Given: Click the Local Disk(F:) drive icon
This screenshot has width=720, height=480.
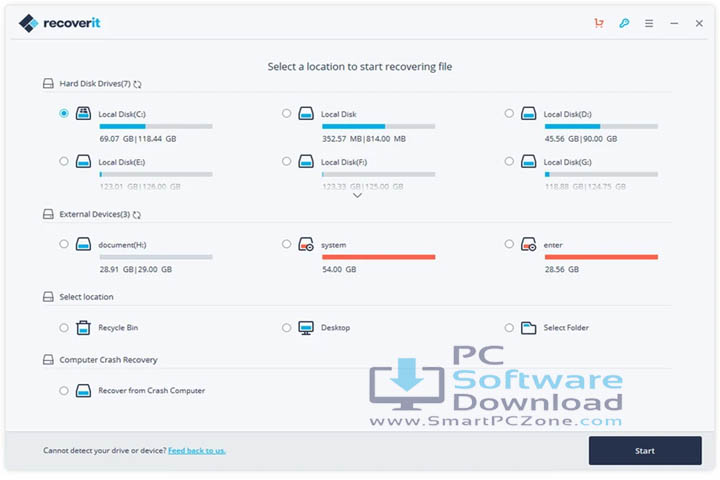Looking at the screenshot, I should pyautogui.click(x=306, y=161).
